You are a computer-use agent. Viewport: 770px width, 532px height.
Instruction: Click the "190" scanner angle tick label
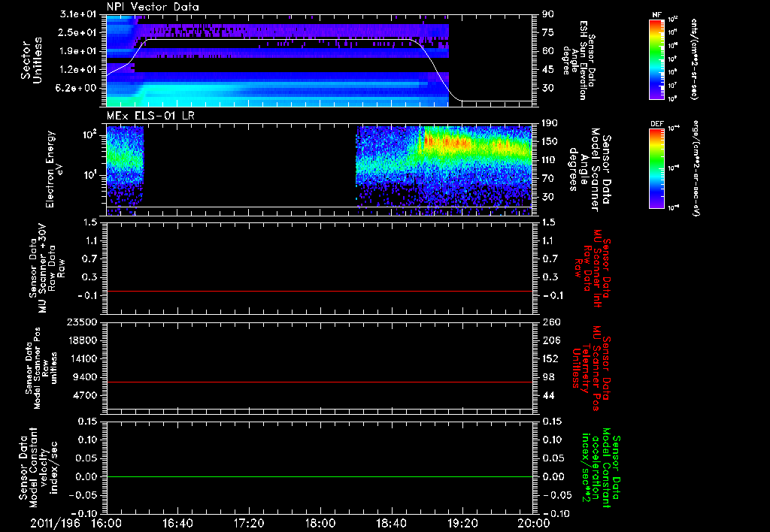[x=550, y=123]
